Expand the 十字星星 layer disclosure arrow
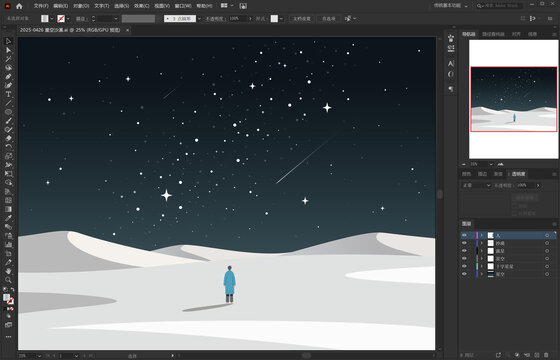 pos(481,266)
